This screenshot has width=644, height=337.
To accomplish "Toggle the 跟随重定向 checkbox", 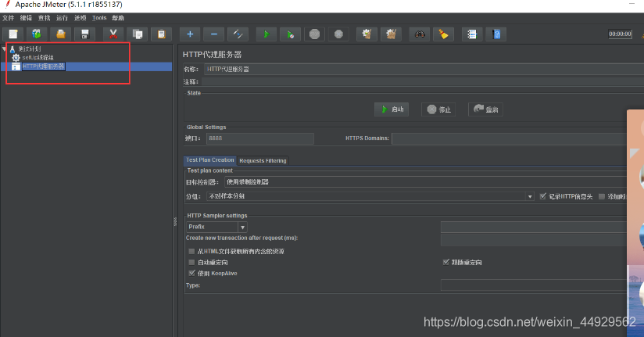I will click(x=445, y=262).
